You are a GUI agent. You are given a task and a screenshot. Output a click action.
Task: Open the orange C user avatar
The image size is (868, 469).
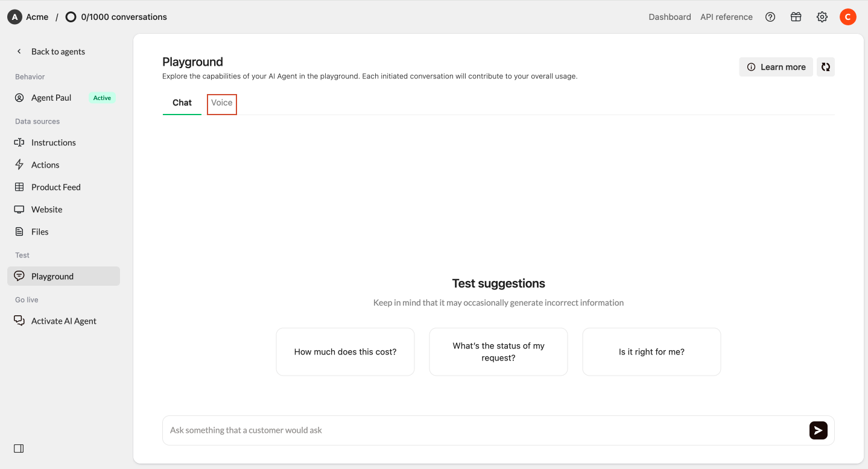848,17
